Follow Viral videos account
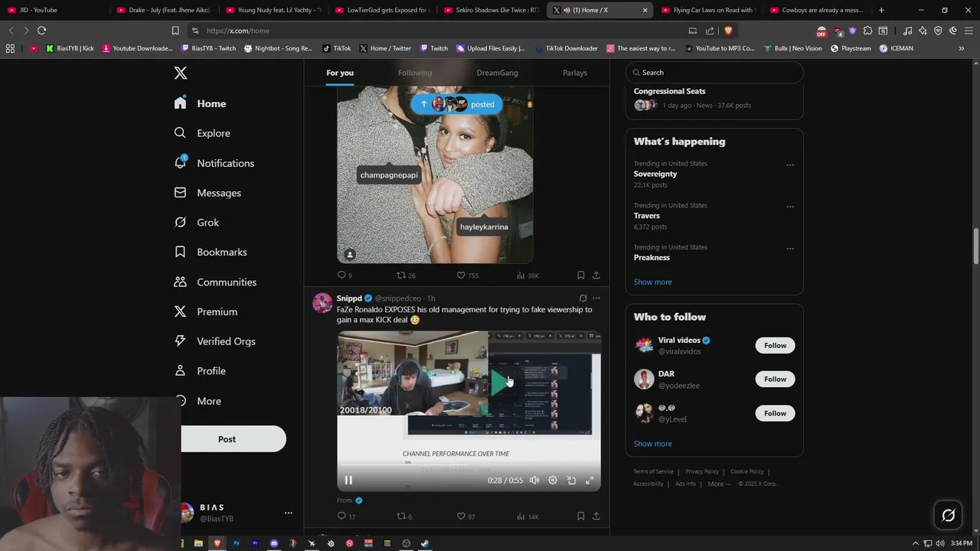Screen dimensions: 980x551 click(775, 345)
